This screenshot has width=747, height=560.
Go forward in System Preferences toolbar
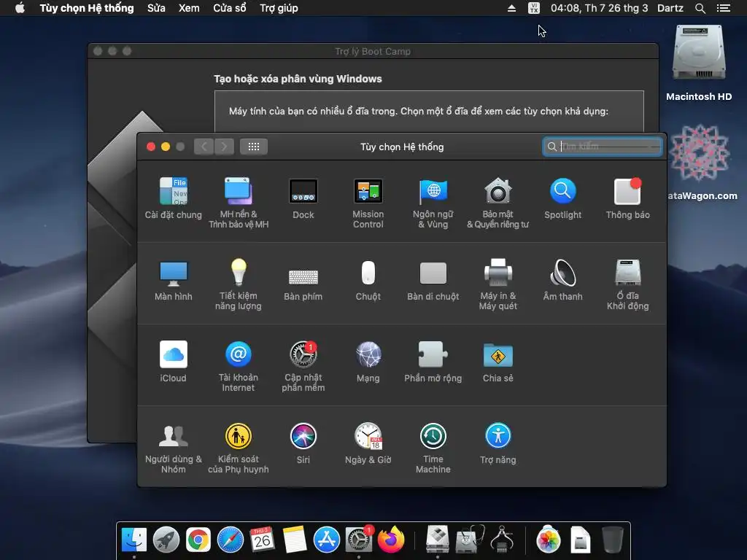[x=225, y=147]
